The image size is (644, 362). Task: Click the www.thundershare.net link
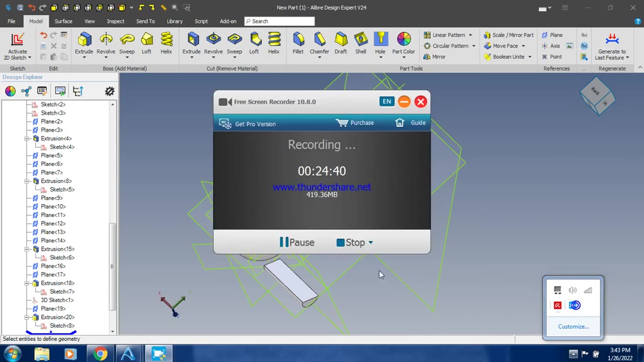322,187
